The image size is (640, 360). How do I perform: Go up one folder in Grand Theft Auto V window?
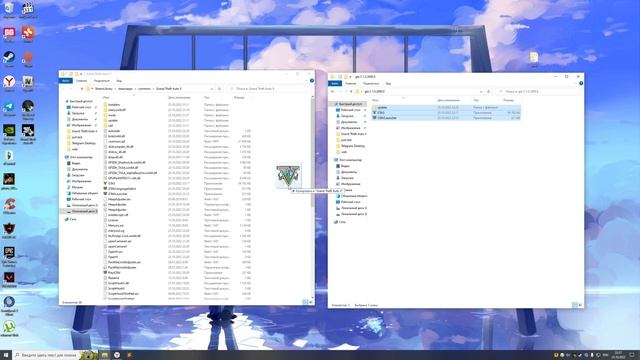coord(82,89)
